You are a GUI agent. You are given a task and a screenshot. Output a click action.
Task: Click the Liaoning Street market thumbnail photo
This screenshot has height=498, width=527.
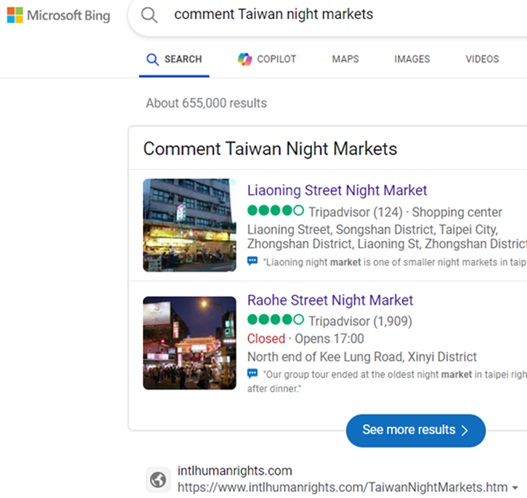pyautogui.click(x=190, y=225)
